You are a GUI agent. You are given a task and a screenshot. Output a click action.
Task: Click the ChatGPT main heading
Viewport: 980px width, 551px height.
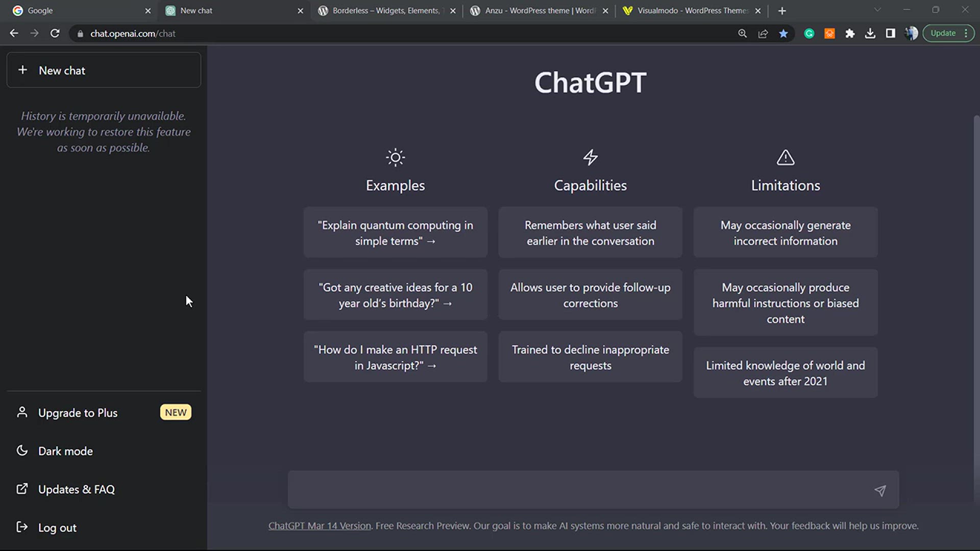pos(591,82)
